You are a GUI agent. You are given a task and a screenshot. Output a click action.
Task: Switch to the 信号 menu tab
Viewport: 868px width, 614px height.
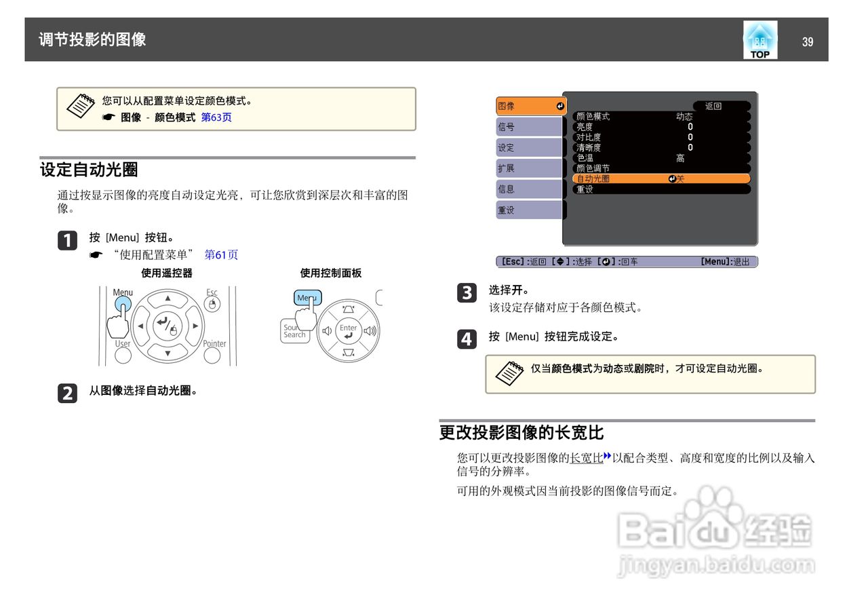pyautogui.click(x=529, y=126)
